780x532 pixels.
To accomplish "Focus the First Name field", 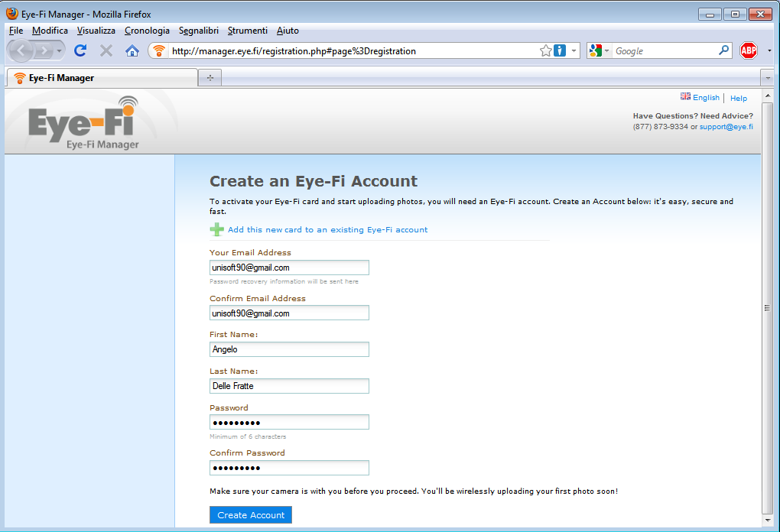I will [x=289, y=349].
